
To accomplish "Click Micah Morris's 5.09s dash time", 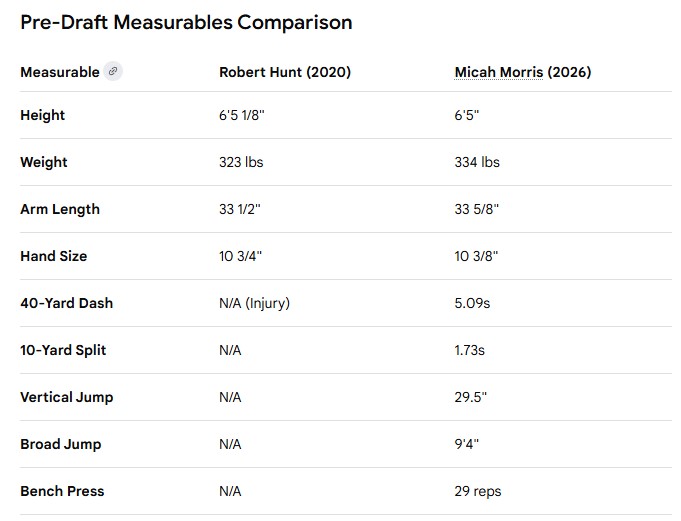I will tap(474, 303).
